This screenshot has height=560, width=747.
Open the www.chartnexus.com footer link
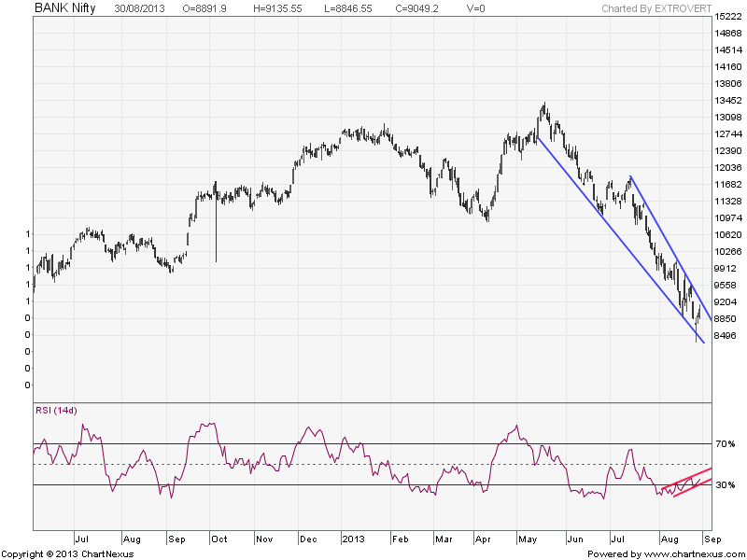point(694,553)
